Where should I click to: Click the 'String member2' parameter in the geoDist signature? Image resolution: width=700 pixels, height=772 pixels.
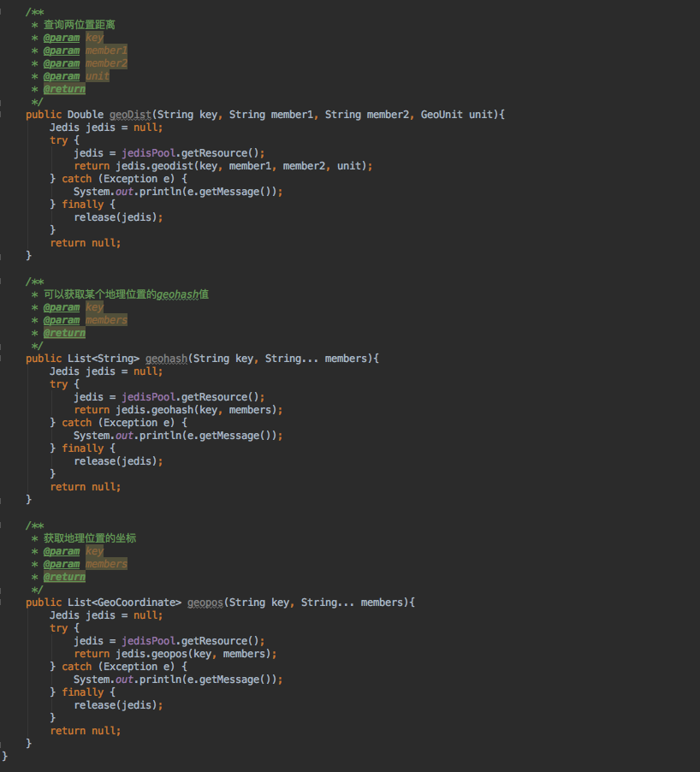pyautogui.click(x=367, y=114)
